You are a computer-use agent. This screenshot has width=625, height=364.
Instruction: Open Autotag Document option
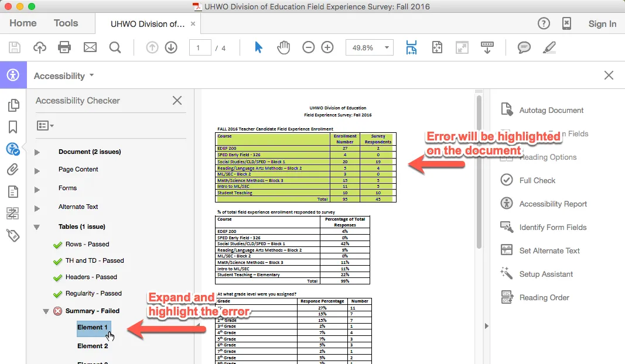551,110
